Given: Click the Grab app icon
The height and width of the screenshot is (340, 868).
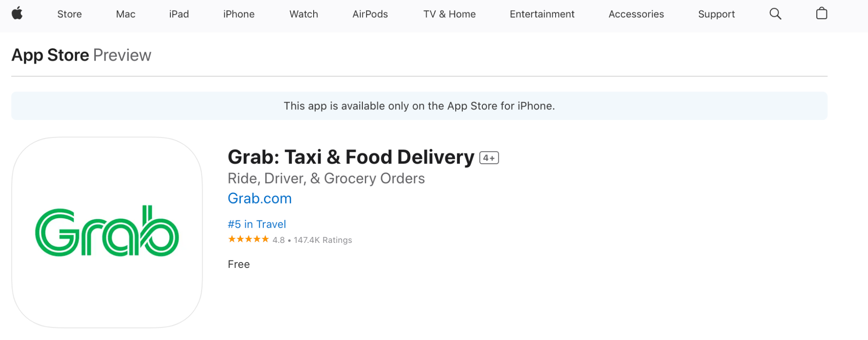Looking at the screenshot, I should [107, 232].
